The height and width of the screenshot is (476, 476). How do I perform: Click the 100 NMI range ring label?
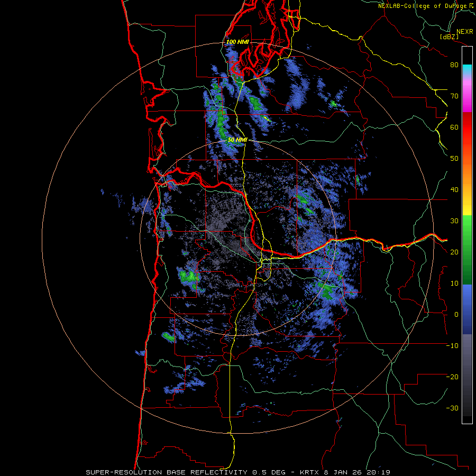[237, 42]
